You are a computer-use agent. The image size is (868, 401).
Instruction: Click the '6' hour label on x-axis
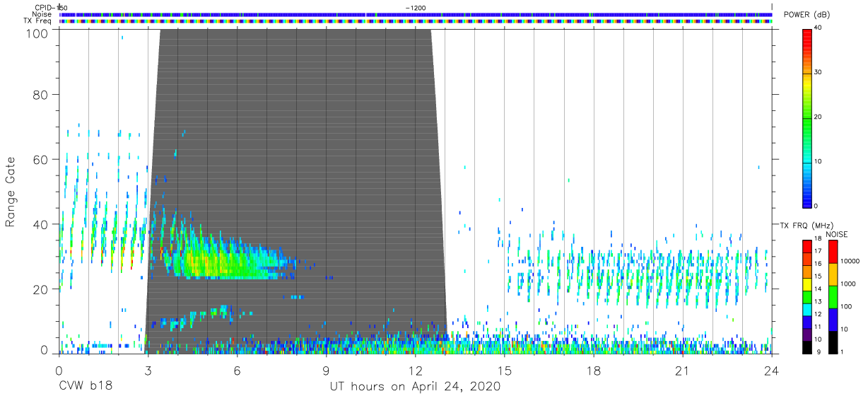pos(237,371)
